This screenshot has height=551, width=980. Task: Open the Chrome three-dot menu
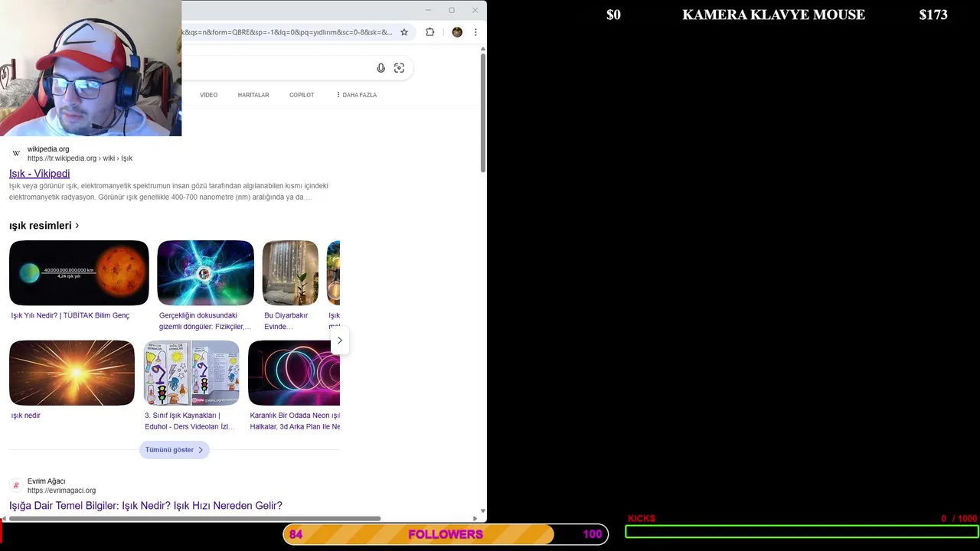tap(475, 32)
